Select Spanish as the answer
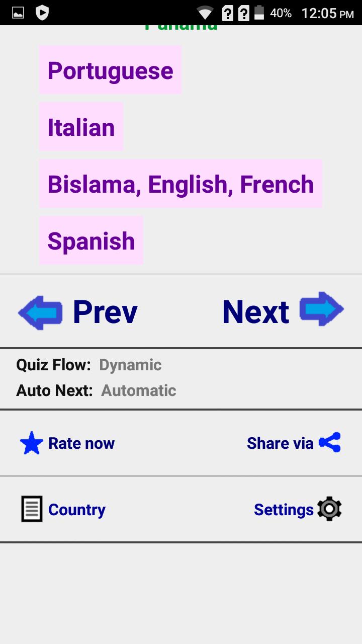The image size is (362, 644). tap(91, 241)
